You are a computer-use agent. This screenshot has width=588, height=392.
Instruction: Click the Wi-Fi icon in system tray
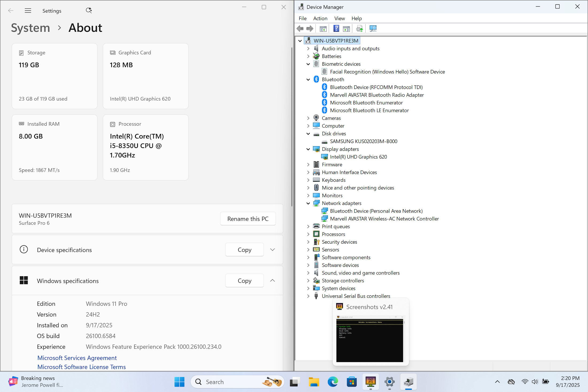click(525, 382)
